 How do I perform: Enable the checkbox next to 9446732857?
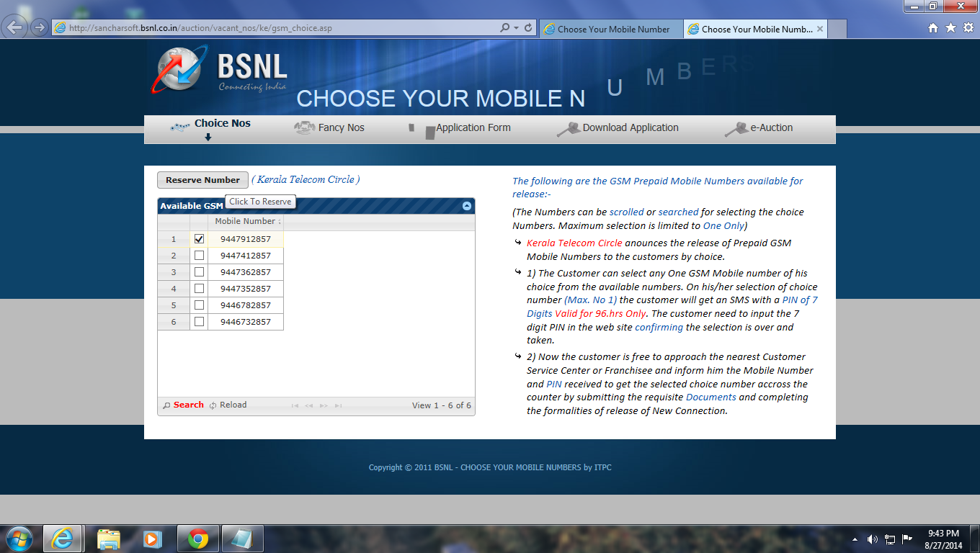click(x=199, y=322)
